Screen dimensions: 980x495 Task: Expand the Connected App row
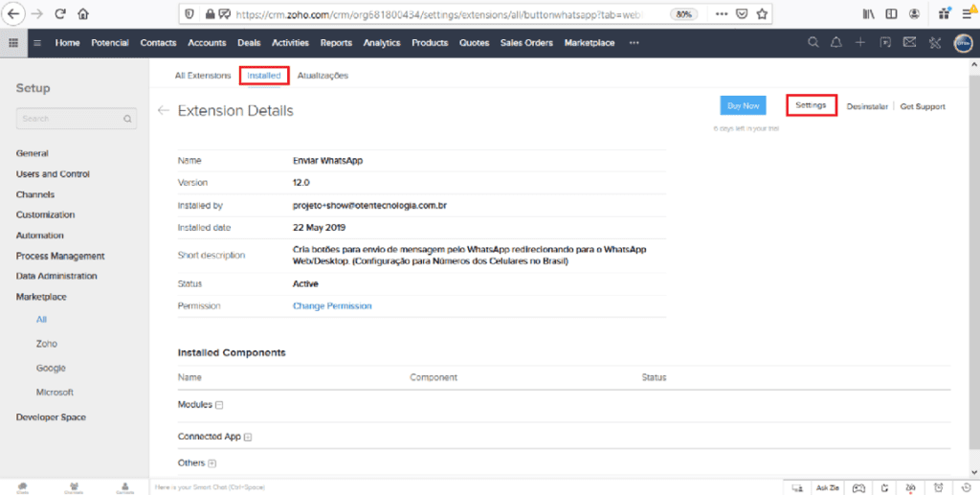pos(248,438)
